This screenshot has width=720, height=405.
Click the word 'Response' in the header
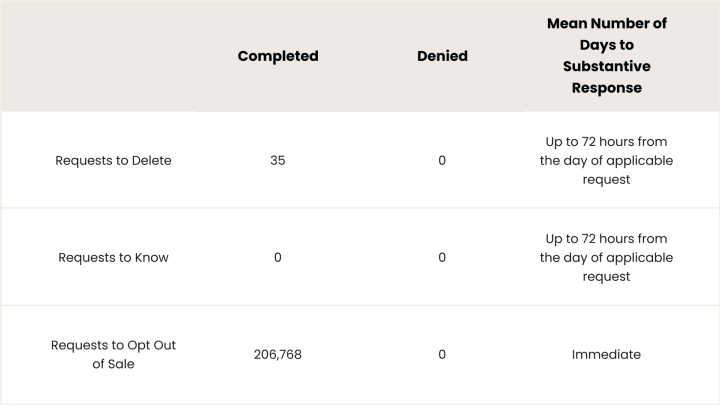coord(607,88)
